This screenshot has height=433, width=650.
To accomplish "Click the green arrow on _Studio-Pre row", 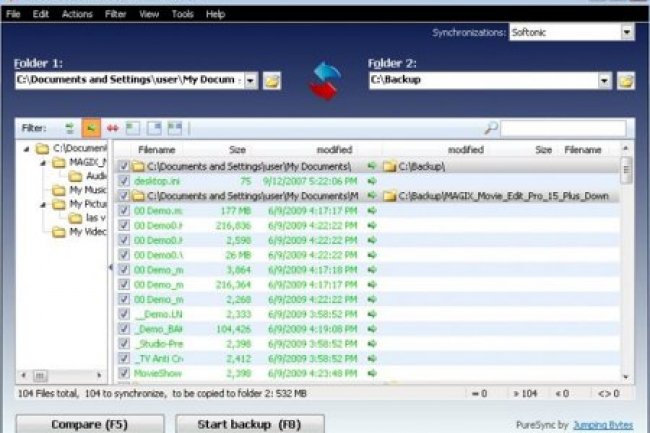I will click(372, 343).
